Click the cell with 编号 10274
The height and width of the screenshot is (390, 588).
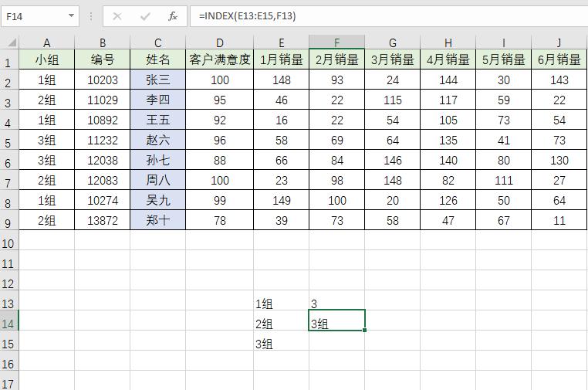pyautogui.click(x=103, y=200)
